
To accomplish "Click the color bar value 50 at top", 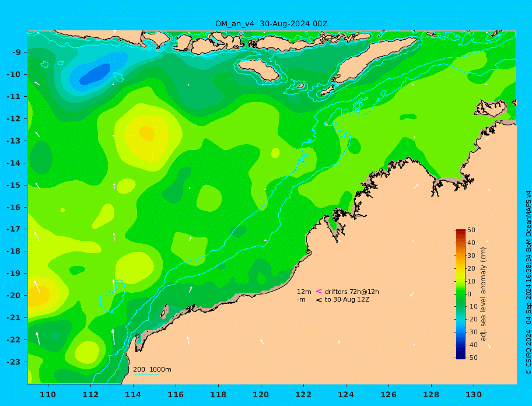I will pyautogui.click(x=471, y=230).
